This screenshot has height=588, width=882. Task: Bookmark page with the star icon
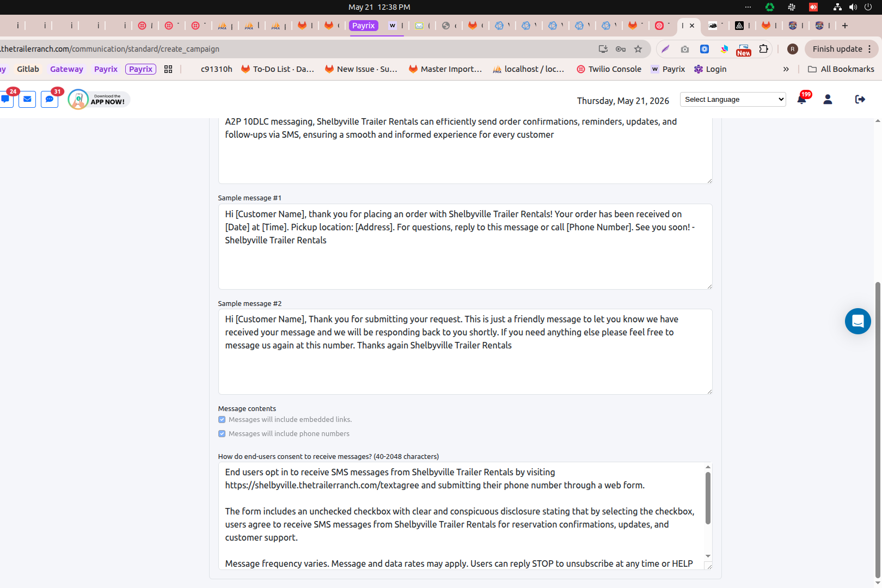(638, 49)
